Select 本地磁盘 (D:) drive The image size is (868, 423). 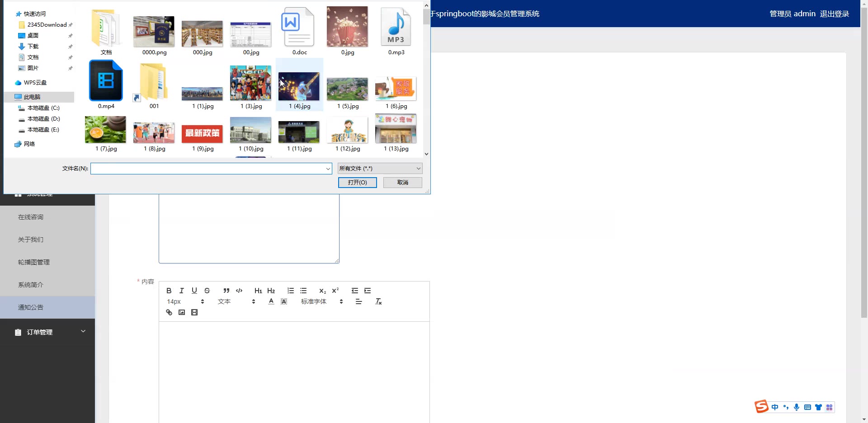point(43,119)
